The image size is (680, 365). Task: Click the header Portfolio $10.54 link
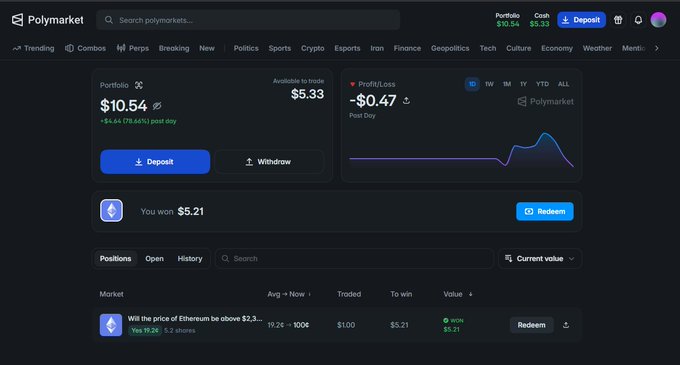[507, 20]
